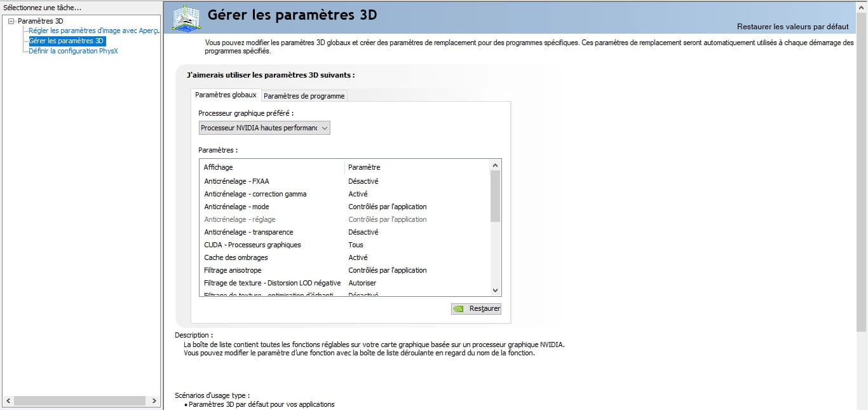Click the Autoriser value for Distorsion LOD négative
This screenshot has height=410, width=868.
(362, 283)
